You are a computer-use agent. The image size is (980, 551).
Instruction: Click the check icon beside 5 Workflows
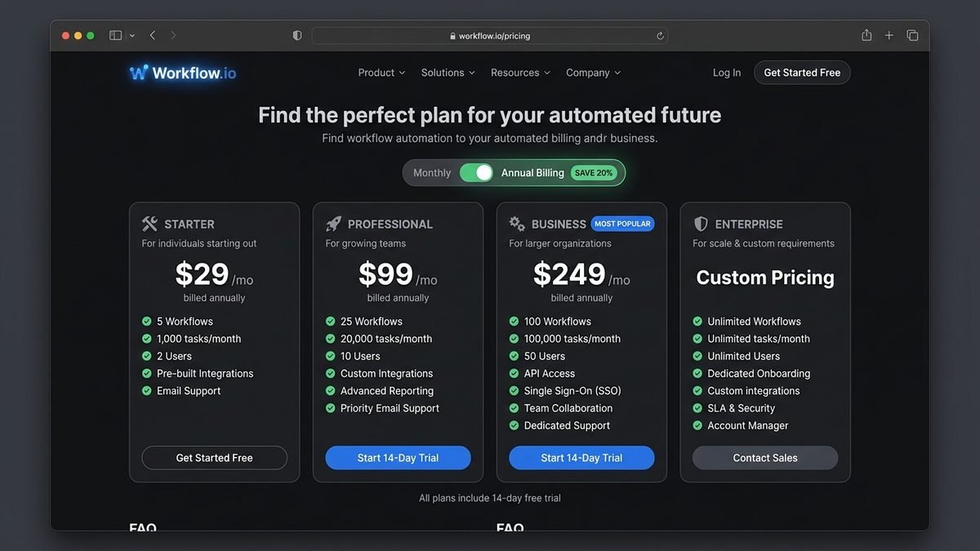(x=147, y=321)
